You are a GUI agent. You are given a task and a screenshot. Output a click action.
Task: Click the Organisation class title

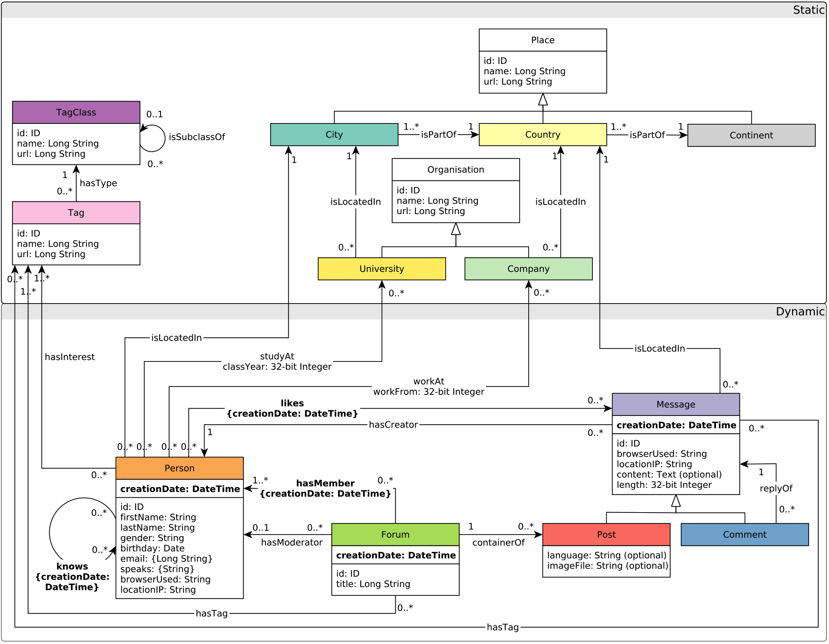click(x=455, y=170)
